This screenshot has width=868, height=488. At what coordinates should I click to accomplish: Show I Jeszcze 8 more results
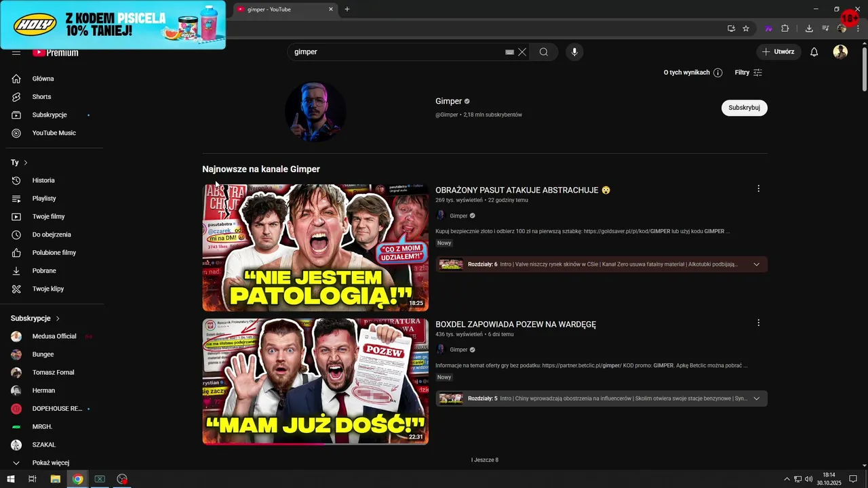pyautogui.click(x=485, y=460)
